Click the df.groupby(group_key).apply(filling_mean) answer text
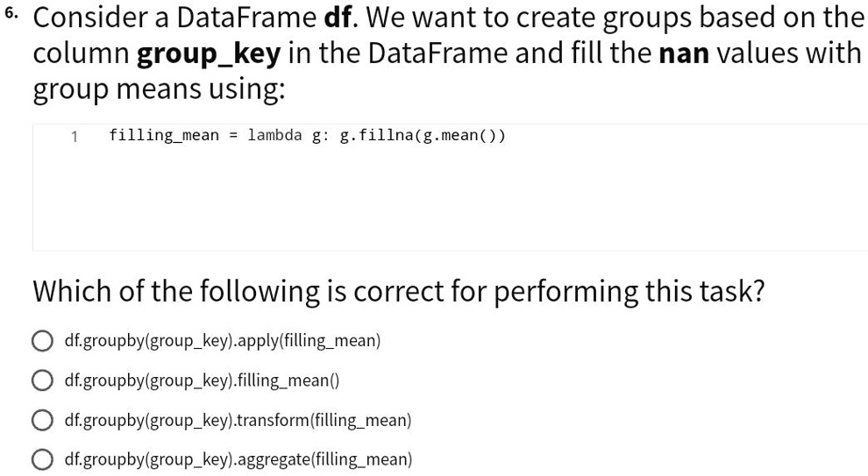868x476 pixels. [x=223, y=340]
